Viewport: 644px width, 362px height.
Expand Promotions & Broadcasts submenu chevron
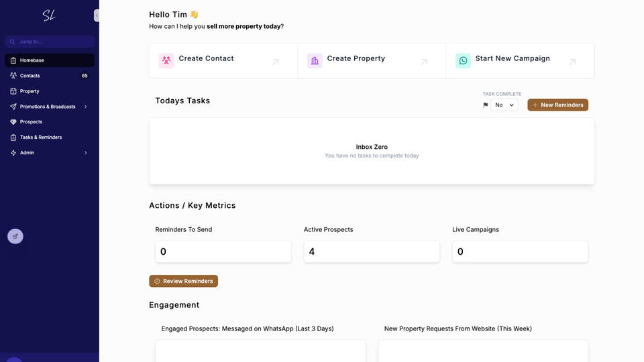pyautogui.click(x=85, y=107)
